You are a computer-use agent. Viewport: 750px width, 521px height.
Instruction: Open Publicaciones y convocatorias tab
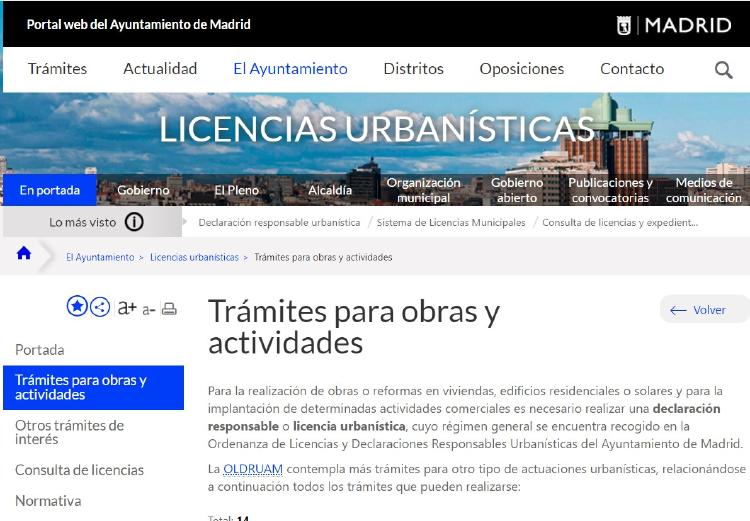(610, 190)
